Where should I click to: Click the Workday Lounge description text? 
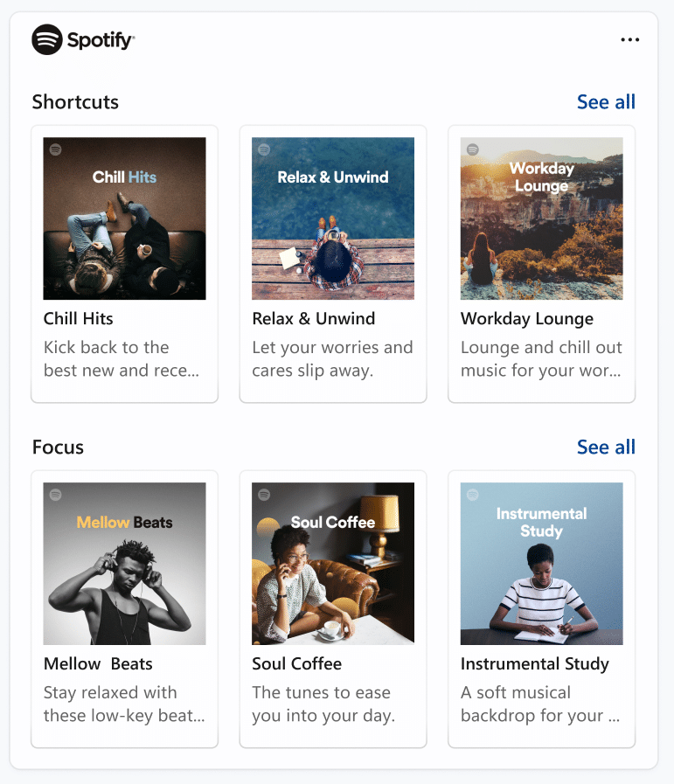(x=541, y=359)
